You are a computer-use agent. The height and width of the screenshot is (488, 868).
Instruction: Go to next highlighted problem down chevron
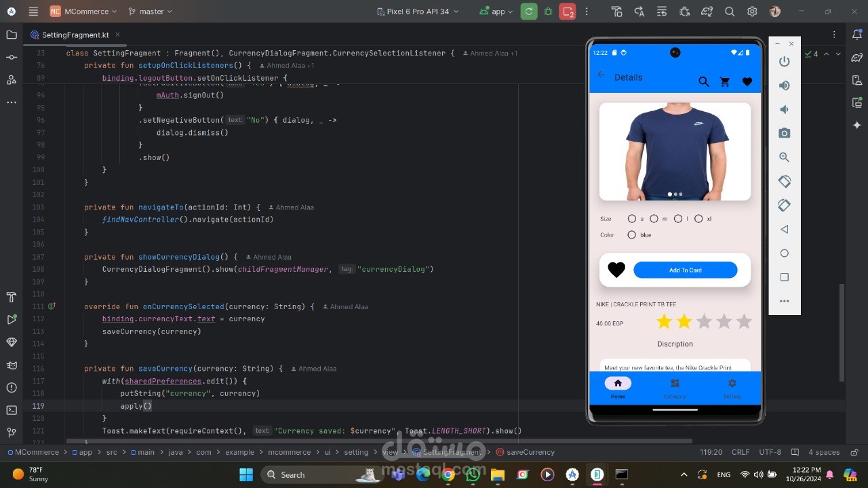[838, 54]
